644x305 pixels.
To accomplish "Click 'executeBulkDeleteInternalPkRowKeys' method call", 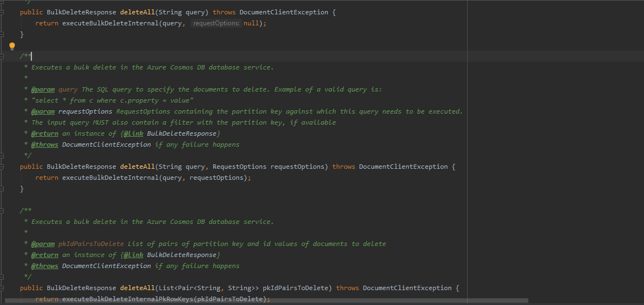I will pyautogui.click(x=128, y=299).
